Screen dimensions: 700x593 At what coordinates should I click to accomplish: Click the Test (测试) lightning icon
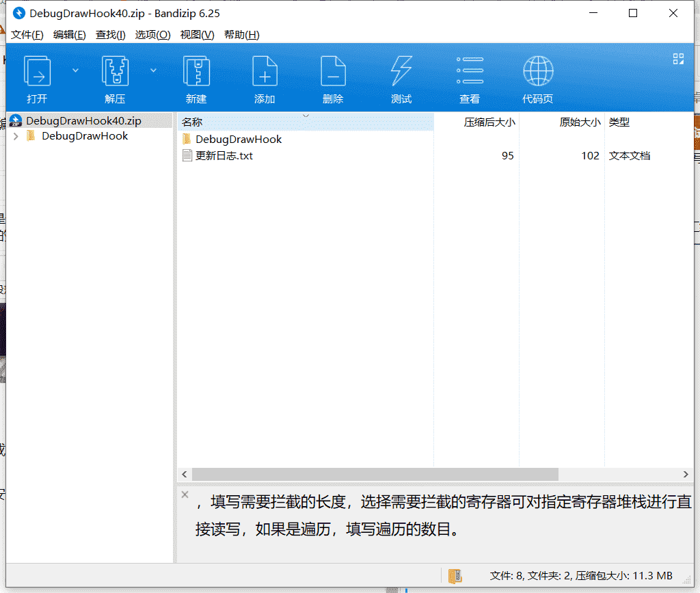click(x=401, y=71)
